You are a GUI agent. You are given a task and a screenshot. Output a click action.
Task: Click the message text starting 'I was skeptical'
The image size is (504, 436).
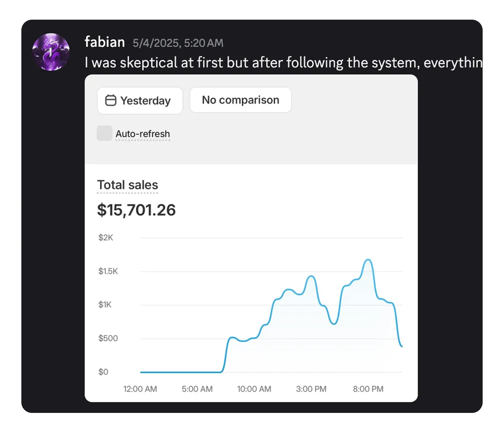pyautogui.click(x=284, y=63)
